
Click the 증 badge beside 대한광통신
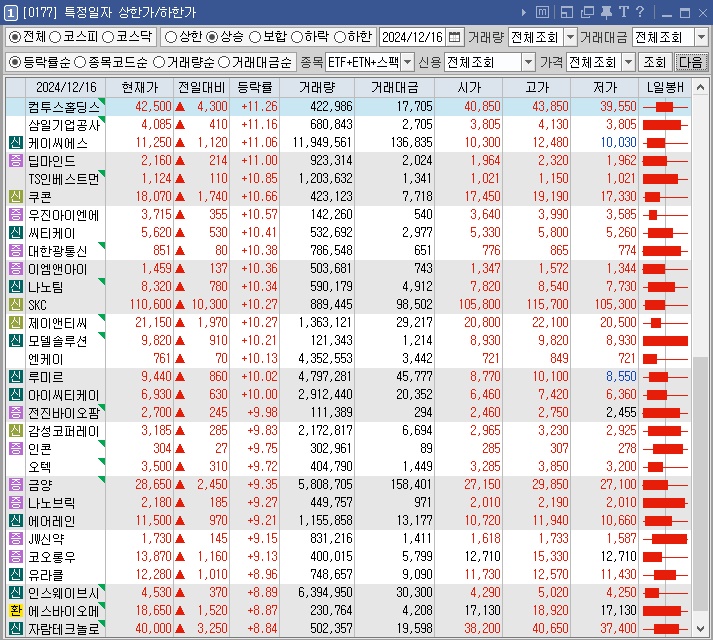tap(15, 251)
